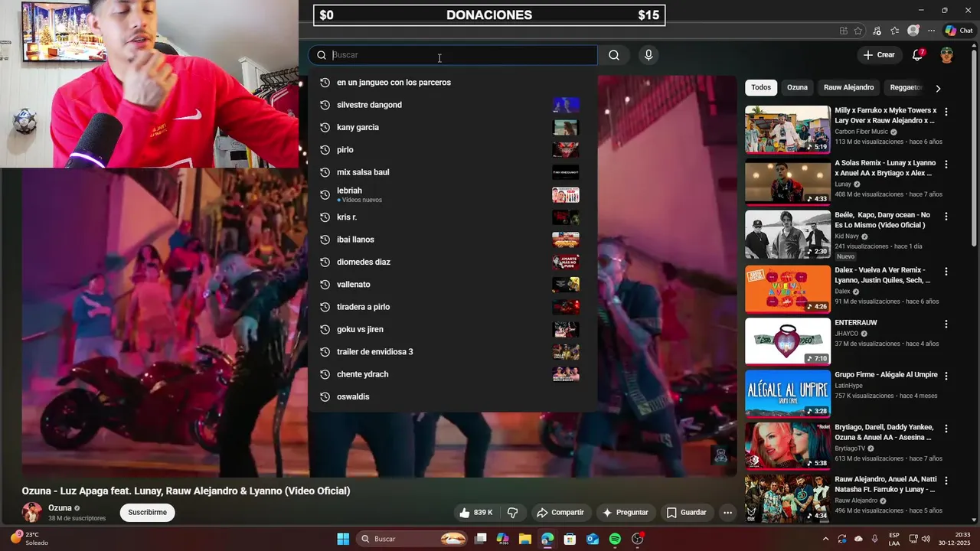Select the Reggaeton filter chip
This screenshot has height=551, width=980.
(x=906, y=87)
